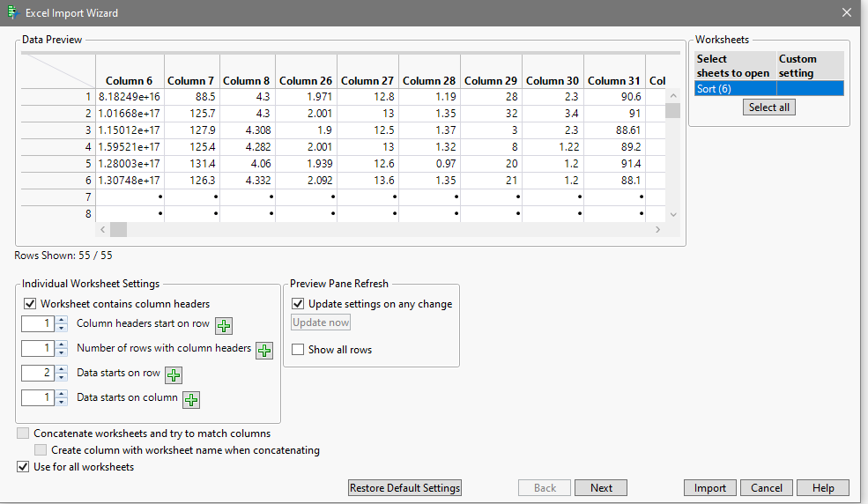This screenshot has width=868, height=504.
Task: Increase Column headers start on row value
Action: 62,320
